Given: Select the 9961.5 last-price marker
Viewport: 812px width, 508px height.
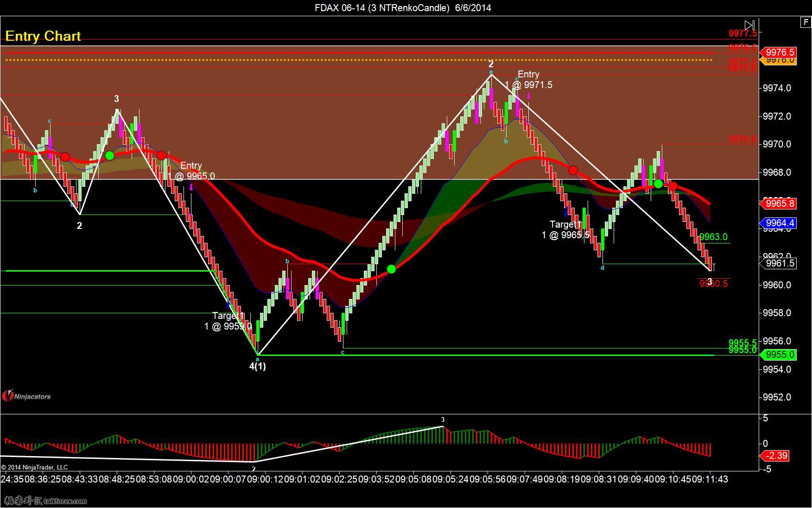Looking at the screenshot, I should tap(779, 263).
